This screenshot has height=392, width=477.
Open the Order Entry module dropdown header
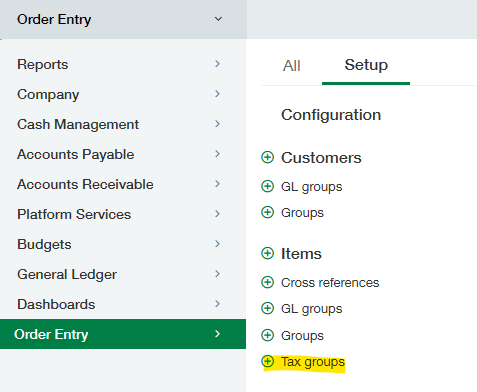123,19
